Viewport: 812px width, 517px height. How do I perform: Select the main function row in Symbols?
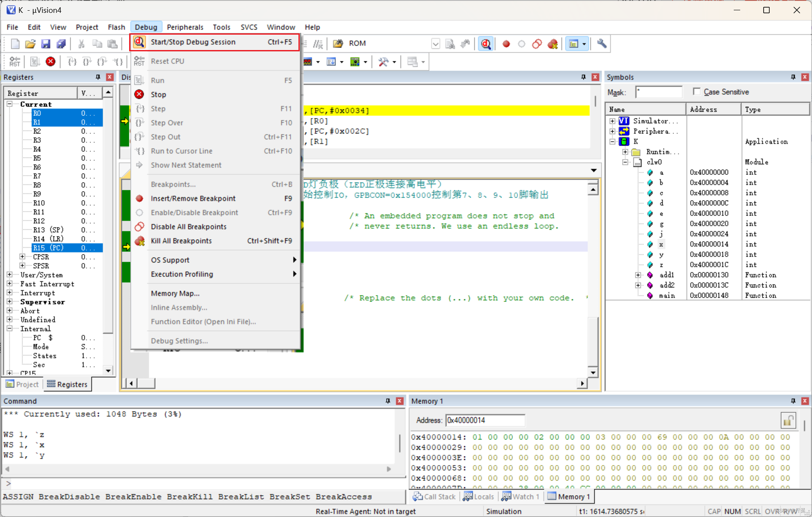click(x=708, y=295)
